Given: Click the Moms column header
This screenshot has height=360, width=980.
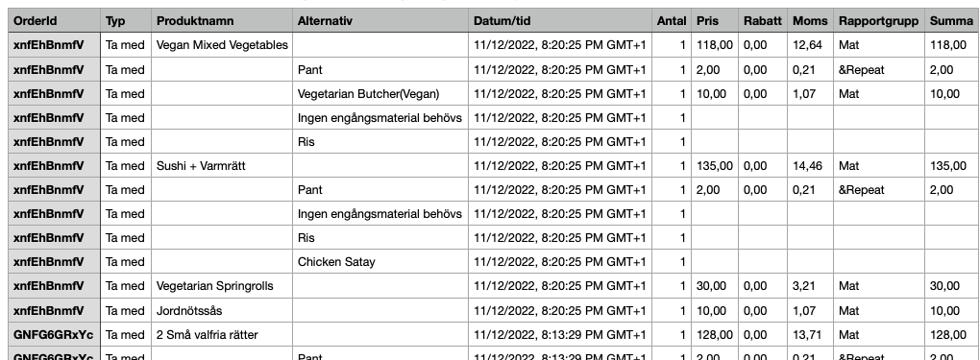Looking at the screenshot, I should 810,20.
